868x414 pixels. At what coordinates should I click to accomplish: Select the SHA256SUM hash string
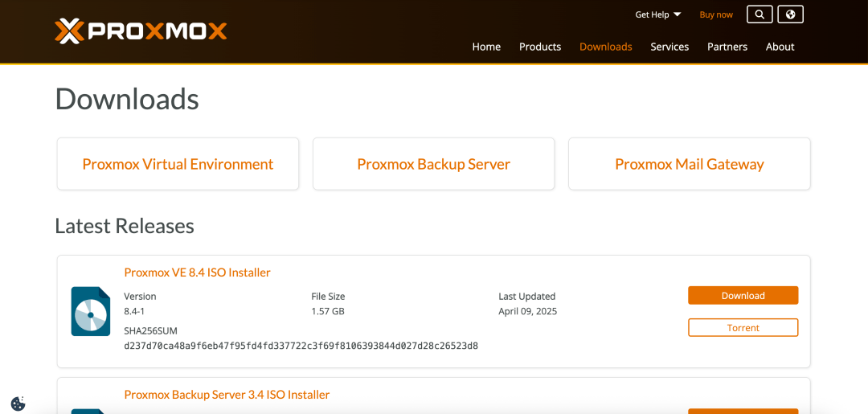click(x=301, y=346)
